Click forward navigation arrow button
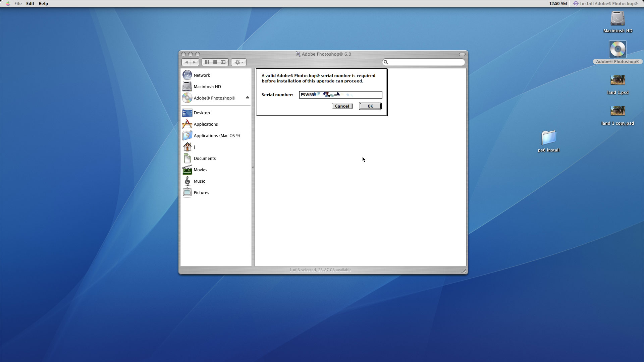 click(x=194, y=62)
